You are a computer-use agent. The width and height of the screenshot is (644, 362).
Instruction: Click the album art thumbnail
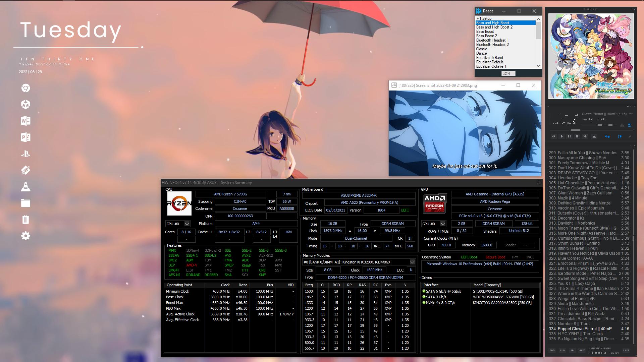pyautogui.click(x=591, y=56)
